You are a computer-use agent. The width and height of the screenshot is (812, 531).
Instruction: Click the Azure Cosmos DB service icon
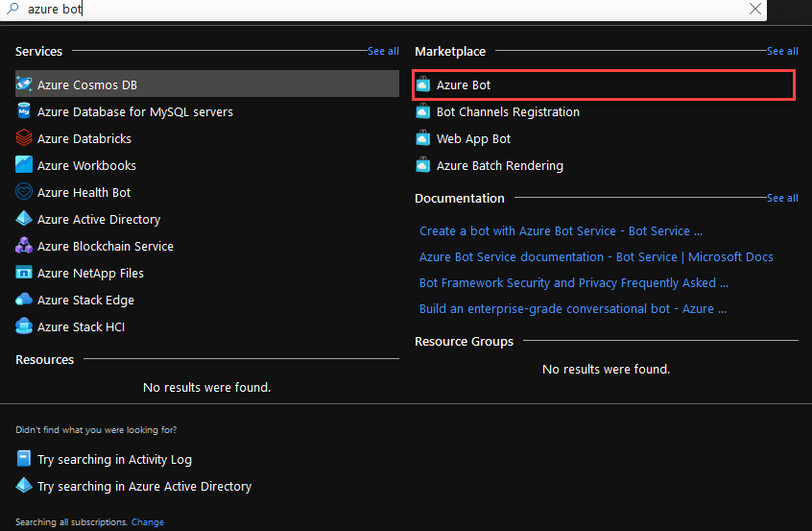(x=24, y=84)
